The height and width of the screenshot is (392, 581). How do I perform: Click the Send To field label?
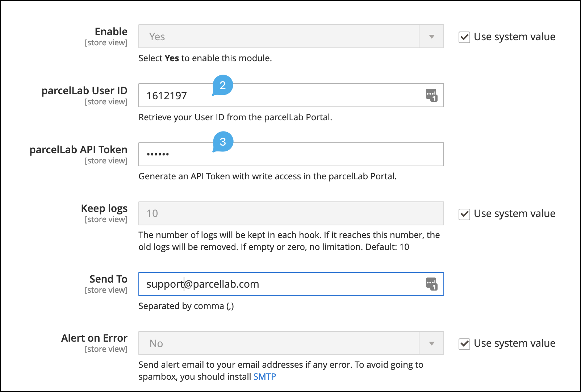[108, 279]
